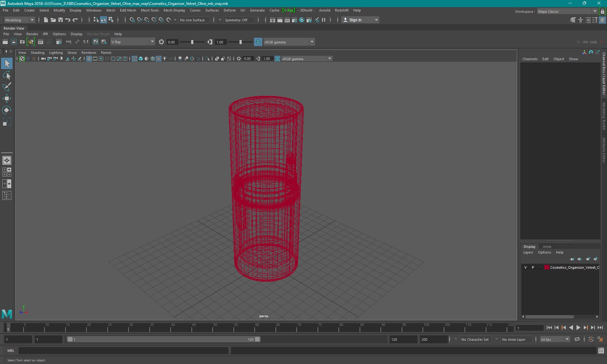607x364 pixels.
Task: Save the scene with the floppy icon
Action: coord(61,20)
